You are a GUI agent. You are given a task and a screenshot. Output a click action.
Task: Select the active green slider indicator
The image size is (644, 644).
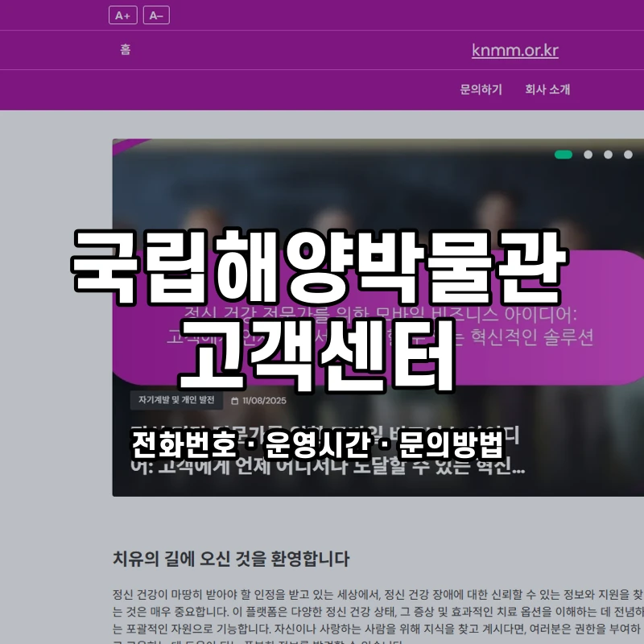tap(563, 155)
